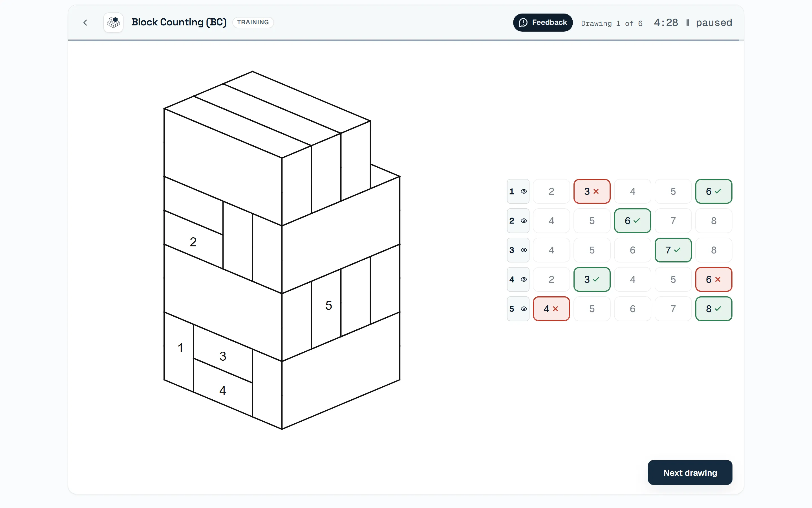
Task: Select answer 4 in row 1
Action: pyautogui.click(x=632, y=192)
